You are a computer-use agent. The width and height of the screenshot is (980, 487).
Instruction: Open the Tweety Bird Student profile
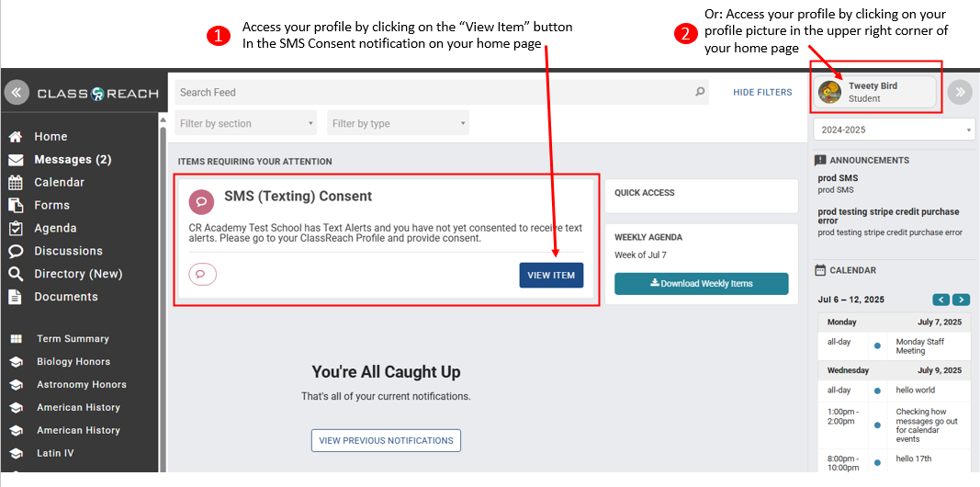[875, 92]
